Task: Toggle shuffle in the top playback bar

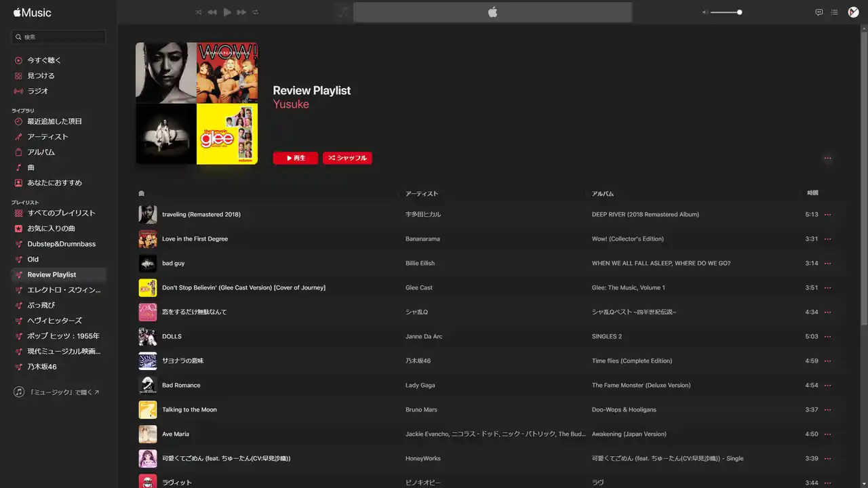Action: 198,12
